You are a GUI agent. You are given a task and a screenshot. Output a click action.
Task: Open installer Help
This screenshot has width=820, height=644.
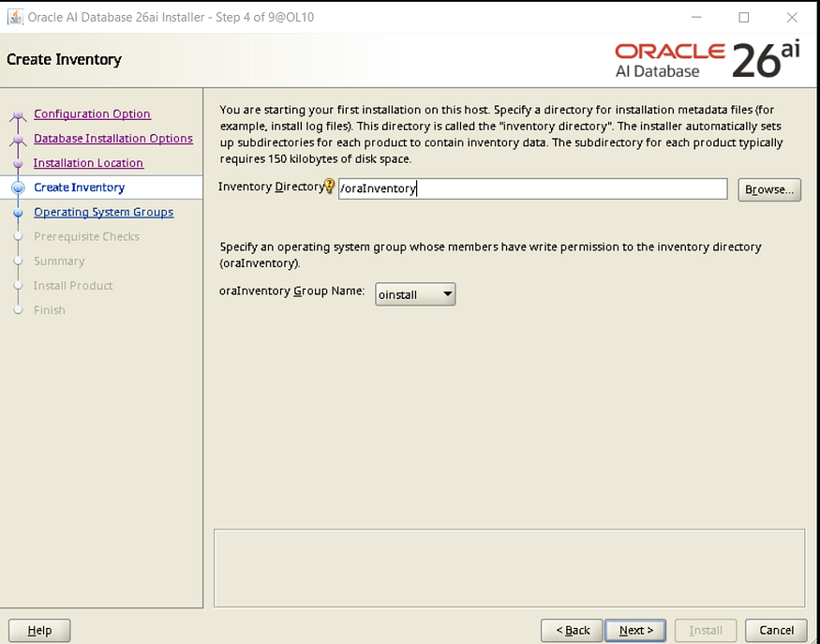pos(39,630)
